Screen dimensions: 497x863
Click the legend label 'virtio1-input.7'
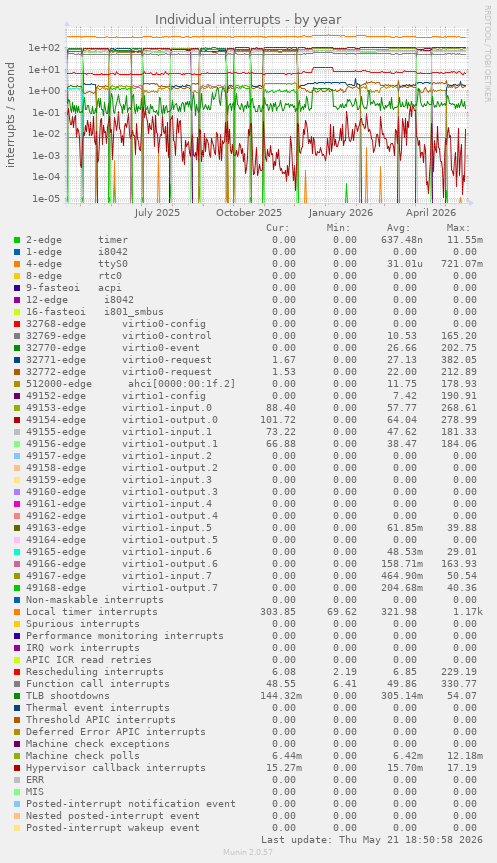pos(167,576)
